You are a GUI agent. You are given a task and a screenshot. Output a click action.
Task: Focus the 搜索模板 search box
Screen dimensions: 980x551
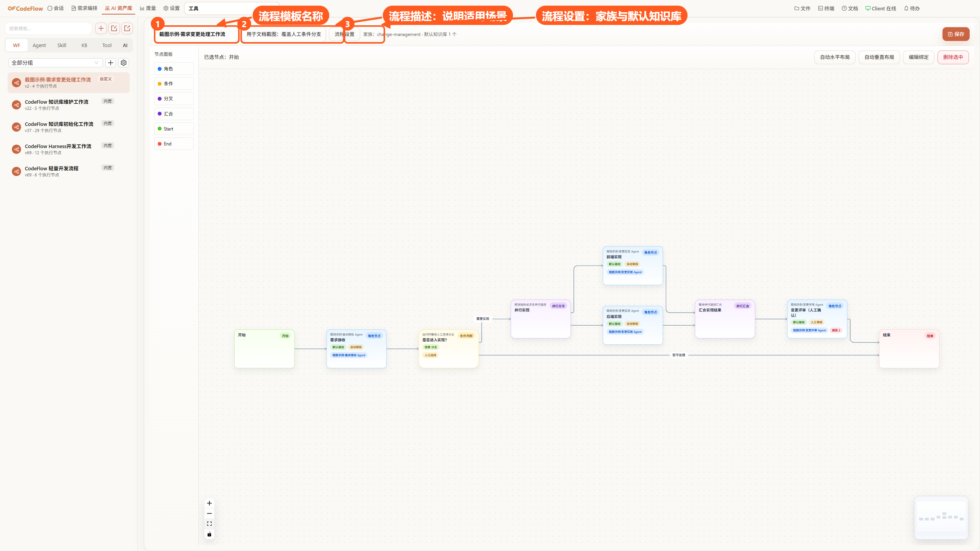coord(48,28)
